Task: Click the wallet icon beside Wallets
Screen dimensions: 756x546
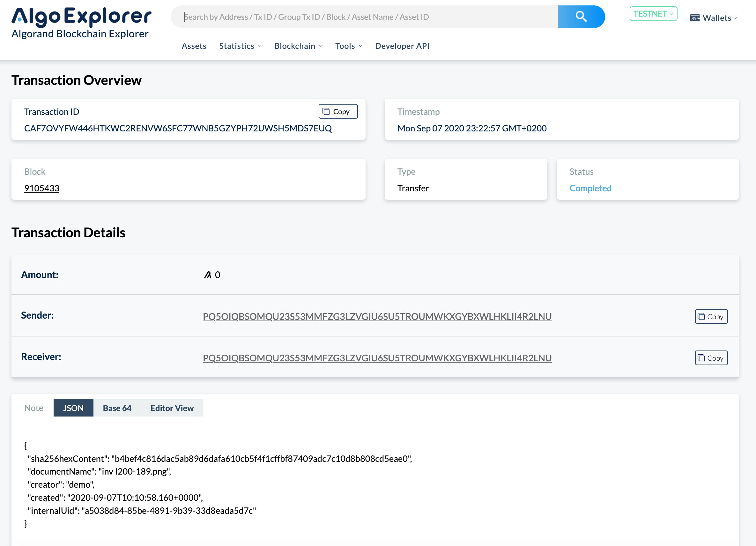Action: click(695, 18)
